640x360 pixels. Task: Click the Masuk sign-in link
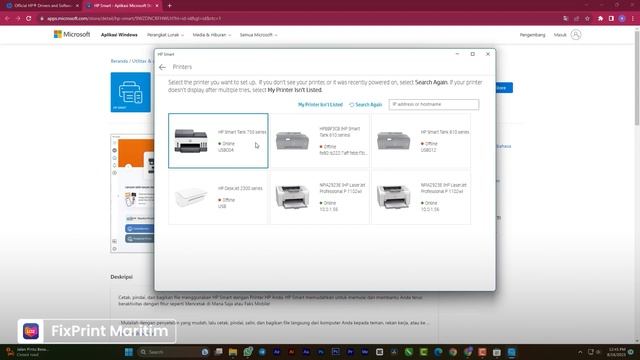tap(560, 35)
